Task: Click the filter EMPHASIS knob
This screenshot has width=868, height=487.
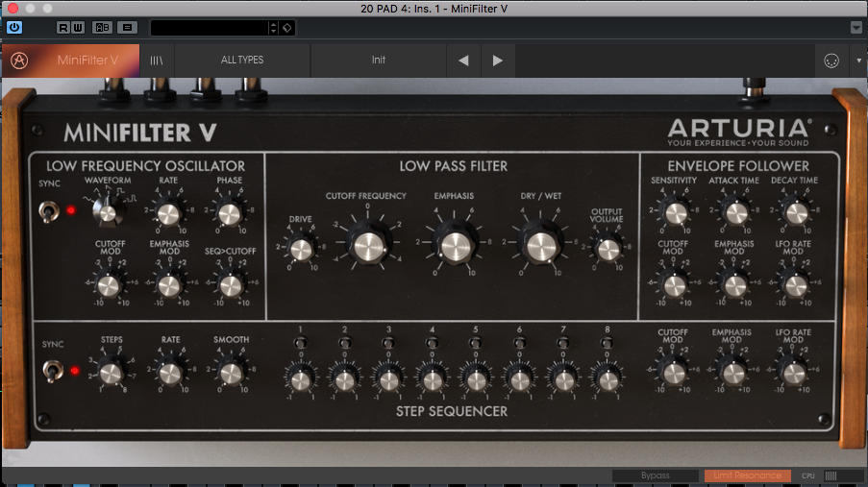Action: tap(456, 246)
